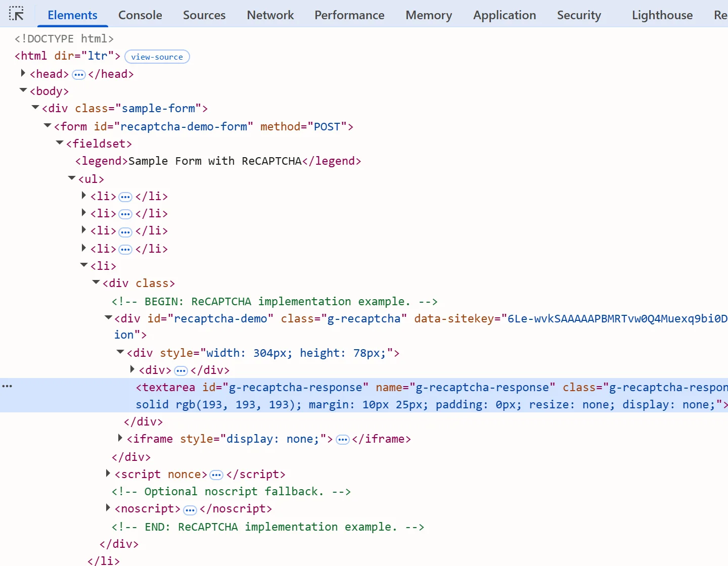
Task: Open the Memory tab
Action: coord(429,15)
